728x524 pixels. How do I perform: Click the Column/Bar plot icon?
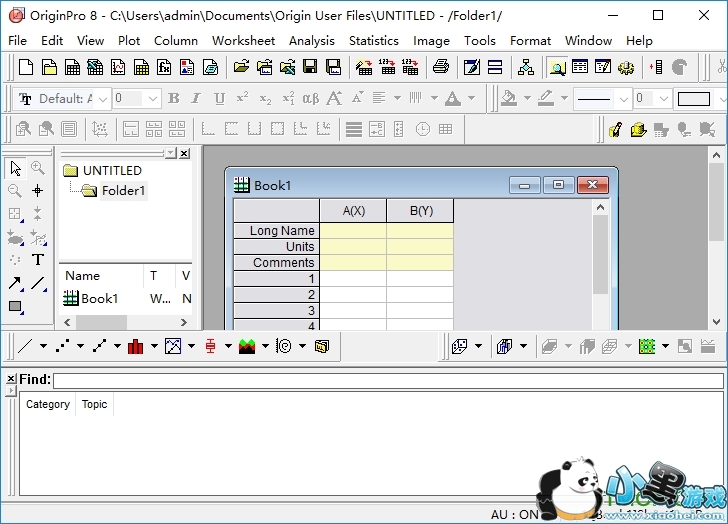click(x=135, y=346)
